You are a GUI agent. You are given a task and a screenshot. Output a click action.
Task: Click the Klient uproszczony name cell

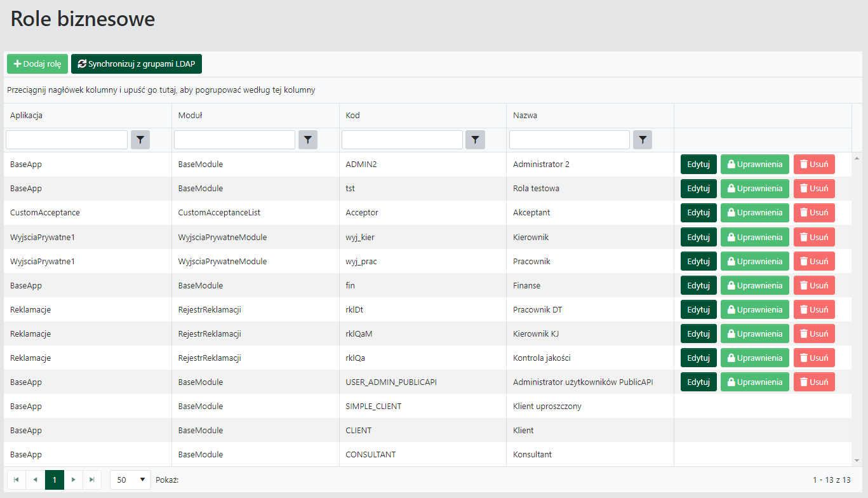point(590,406)
